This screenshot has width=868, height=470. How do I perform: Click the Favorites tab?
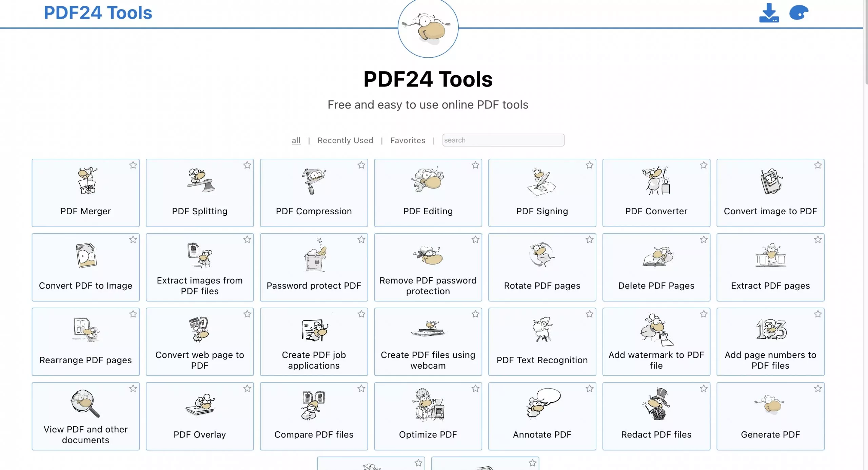tap(407, 140)
